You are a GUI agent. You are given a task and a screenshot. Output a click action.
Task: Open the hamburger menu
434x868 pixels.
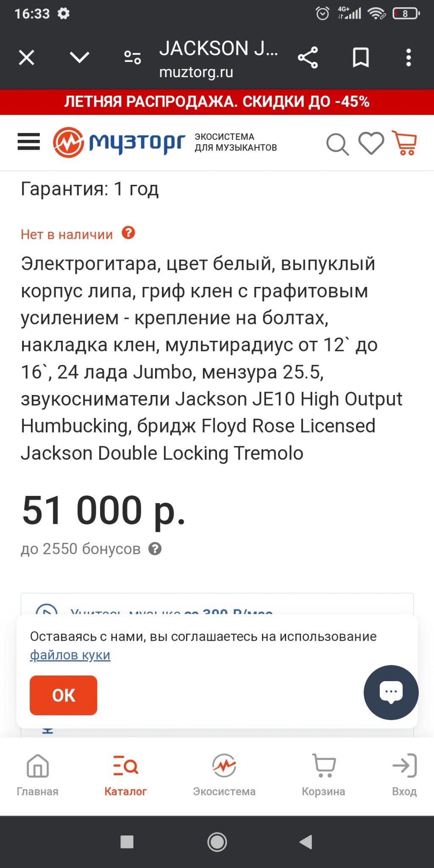pos(28,142)
